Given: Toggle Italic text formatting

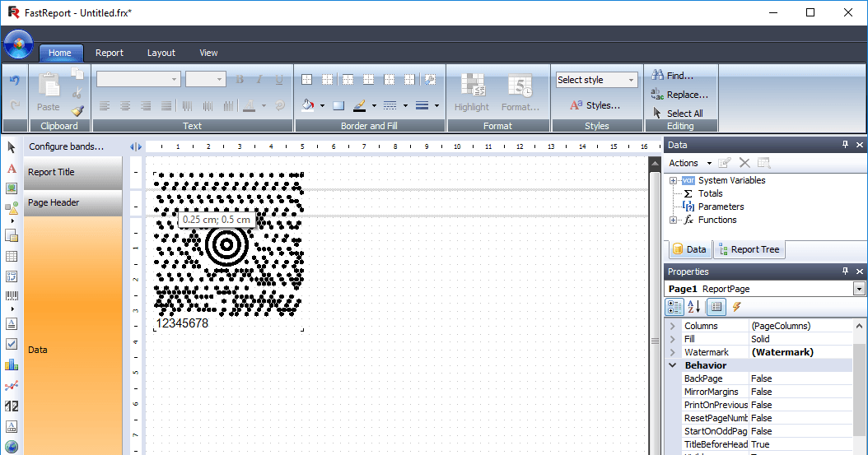Looking at the screenshot, I should point(259,80).
